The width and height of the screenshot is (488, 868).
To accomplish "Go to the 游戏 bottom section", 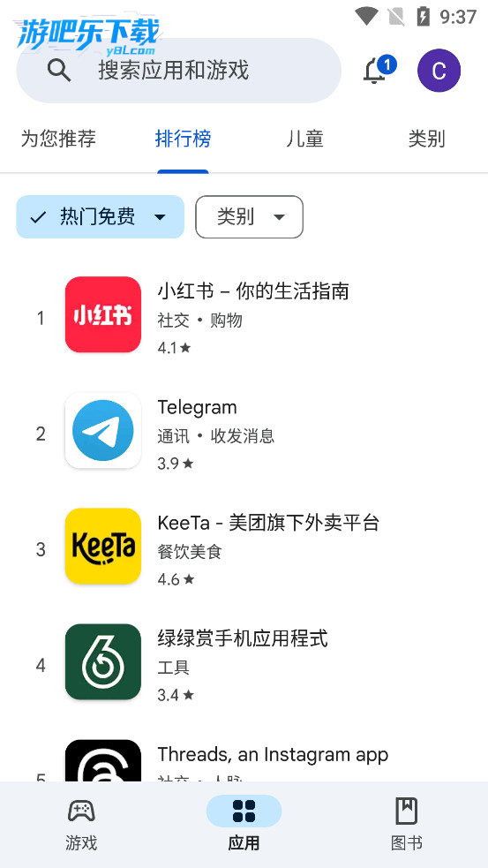I will click(x=81, y=824).
